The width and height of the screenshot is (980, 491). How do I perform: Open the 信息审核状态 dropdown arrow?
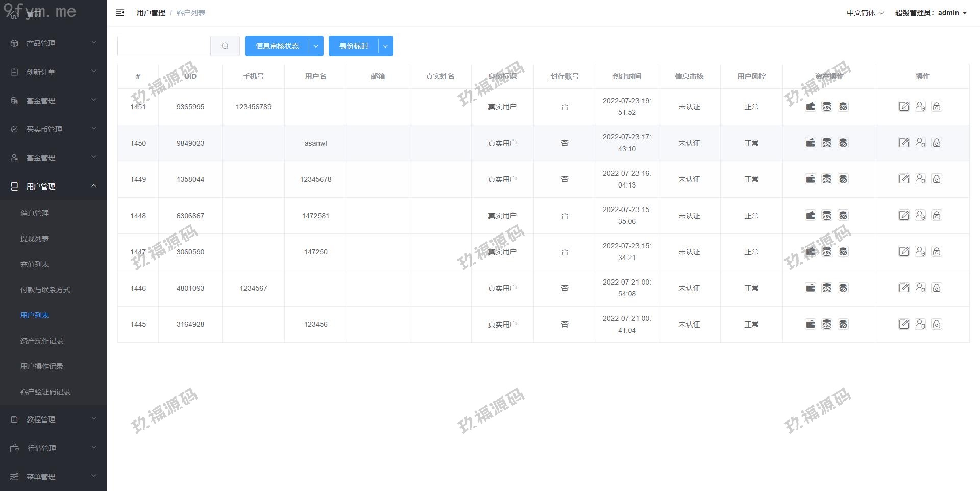tap(316, 46)
